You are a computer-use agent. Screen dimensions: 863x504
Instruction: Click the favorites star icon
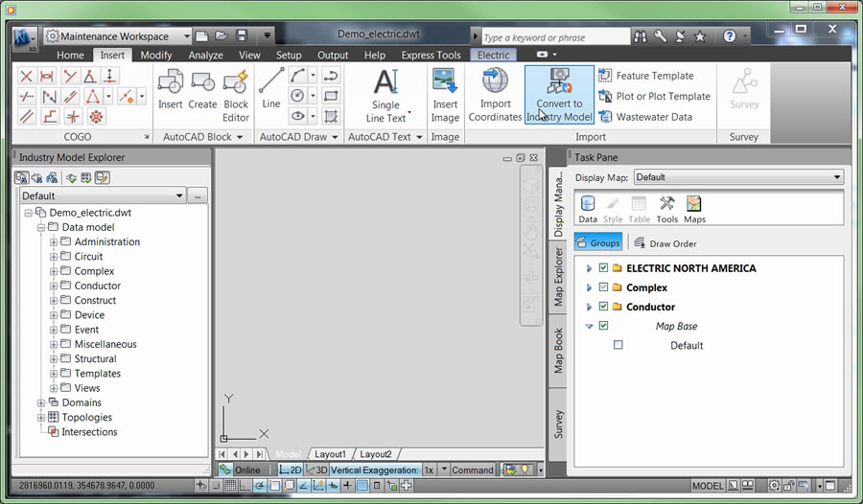(x=700, y=36)
